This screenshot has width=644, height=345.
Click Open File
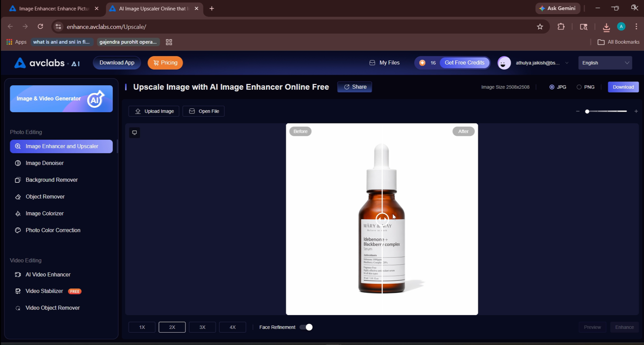[x=204, y=111]
